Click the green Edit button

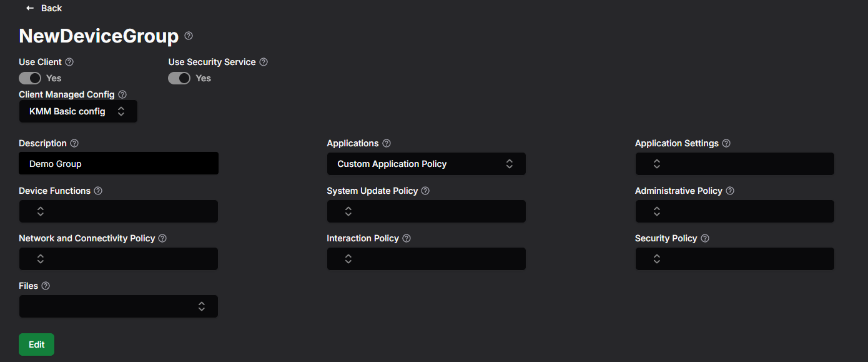pyautogui.click(x=37, y=344)
